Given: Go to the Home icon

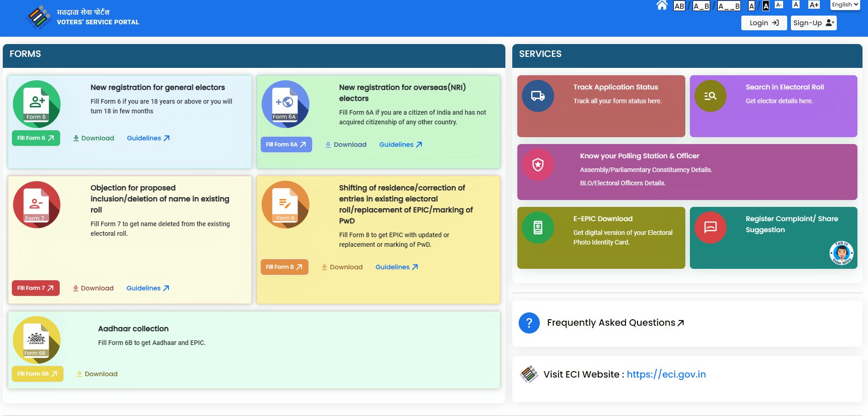Looking at the screenshot, I should pos(661,6).
